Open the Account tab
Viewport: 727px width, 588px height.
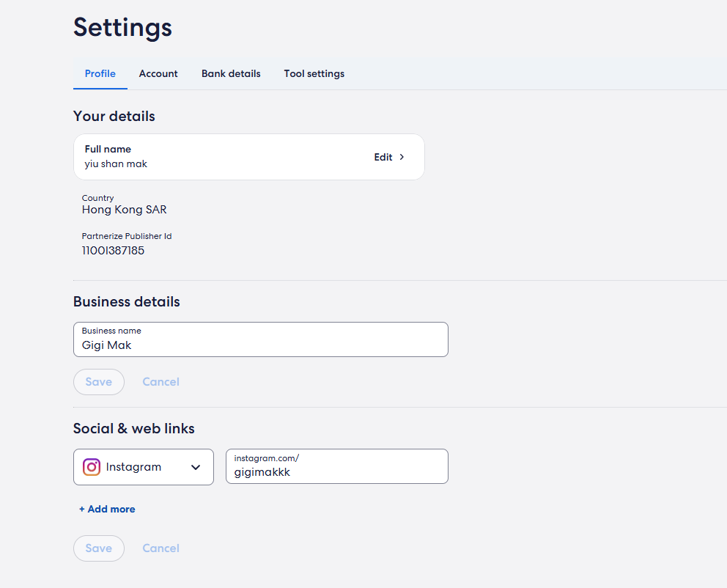coord(158,73)
